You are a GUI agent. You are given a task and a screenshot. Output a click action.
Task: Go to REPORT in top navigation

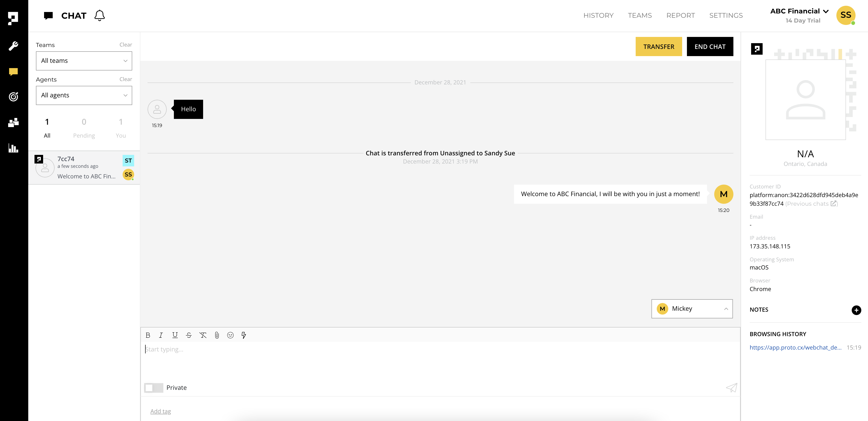coord(680,16)
